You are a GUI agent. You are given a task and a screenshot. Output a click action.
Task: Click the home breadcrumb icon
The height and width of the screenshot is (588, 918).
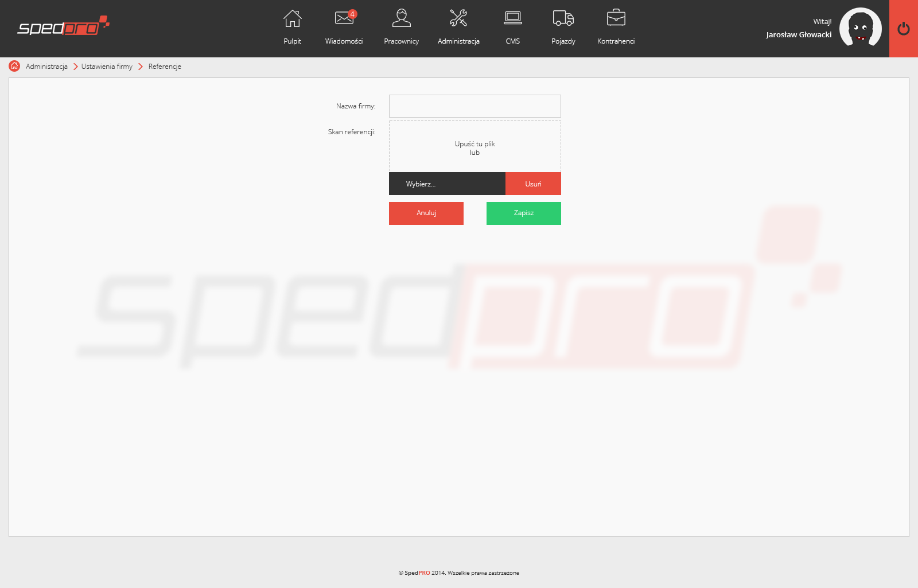[14, 66]
